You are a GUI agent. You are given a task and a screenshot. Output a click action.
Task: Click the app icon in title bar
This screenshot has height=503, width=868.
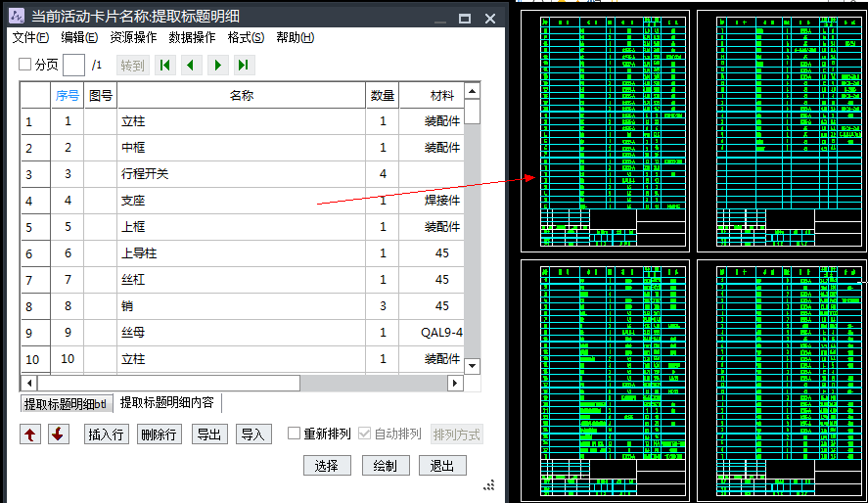16,17
